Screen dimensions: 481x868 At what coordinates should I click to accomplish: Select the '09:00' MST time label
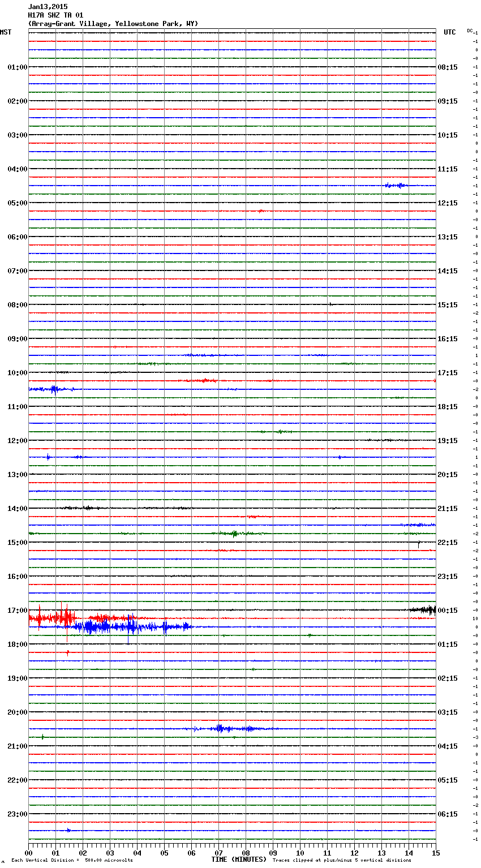[x=18, y=339]
